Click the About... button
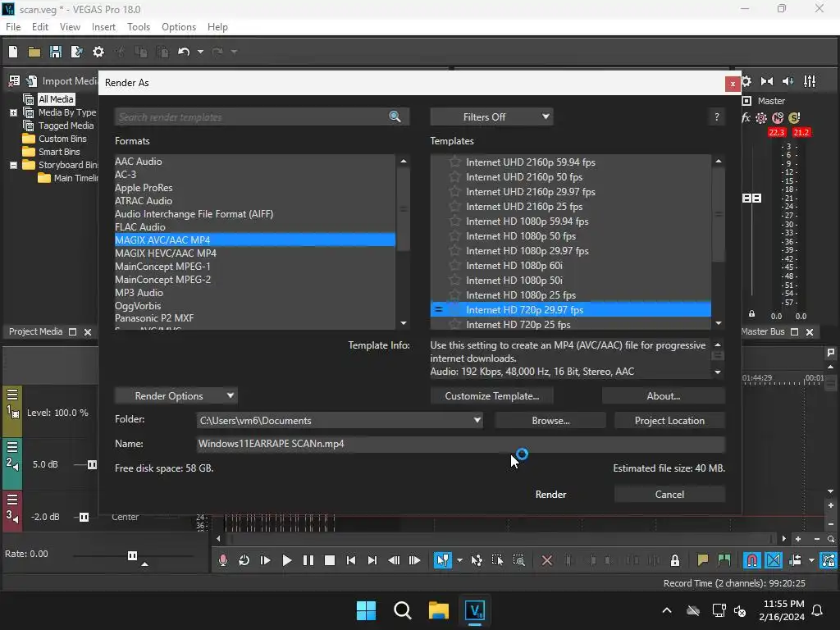Viewport: 840px width, 630px height. pos(663,396)
